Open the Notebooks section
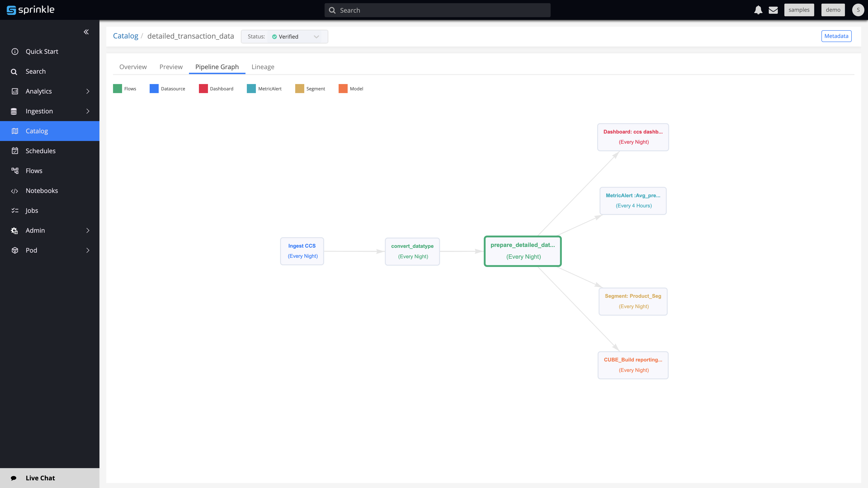868x488 pixels. [42, 190]
